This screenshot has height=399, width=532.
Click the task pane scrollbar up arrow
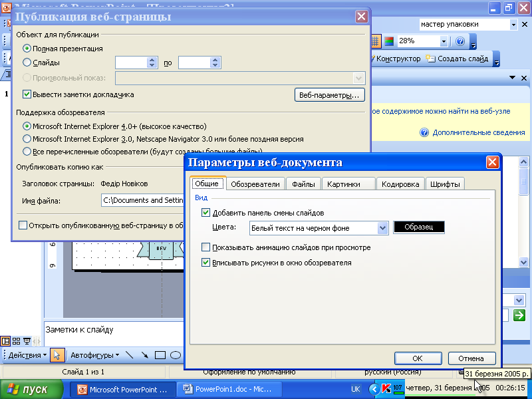click(523, 162)
